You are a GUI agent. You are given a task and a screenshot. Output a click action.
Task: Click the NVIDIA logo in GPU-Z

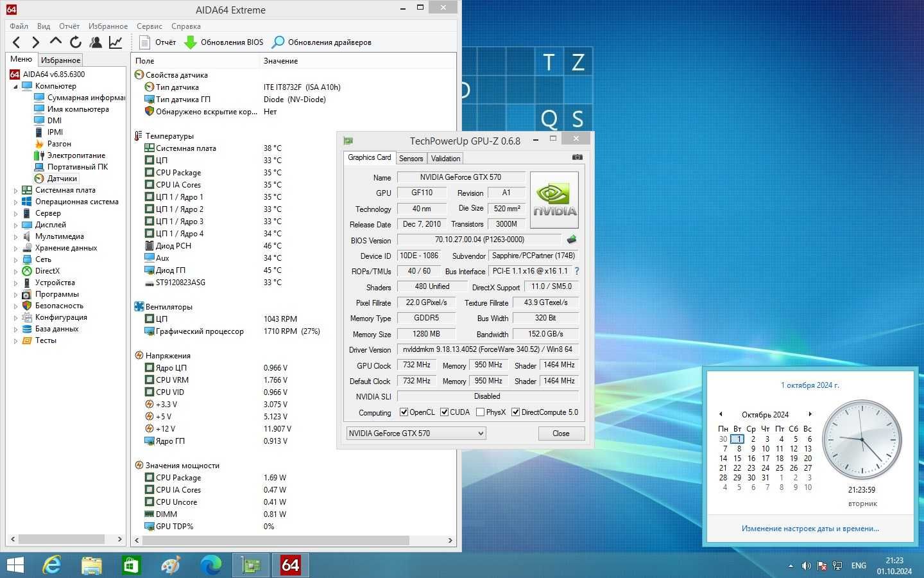coord(554,200)
